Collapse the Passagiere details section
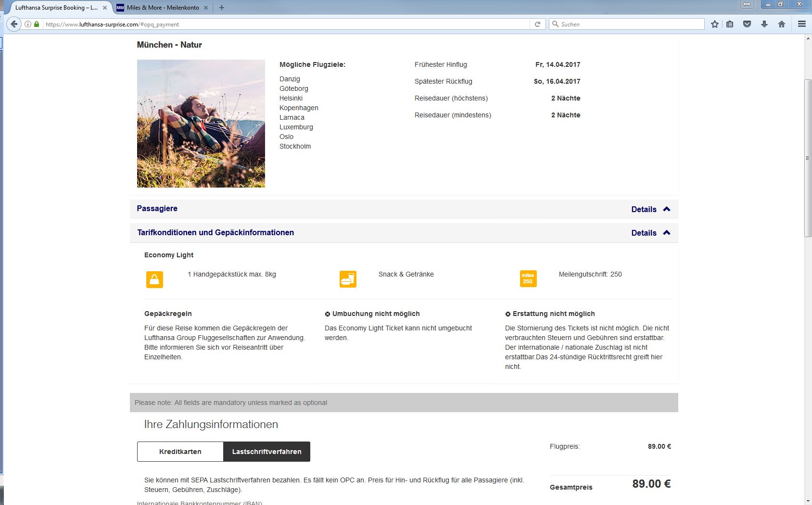 650,209
